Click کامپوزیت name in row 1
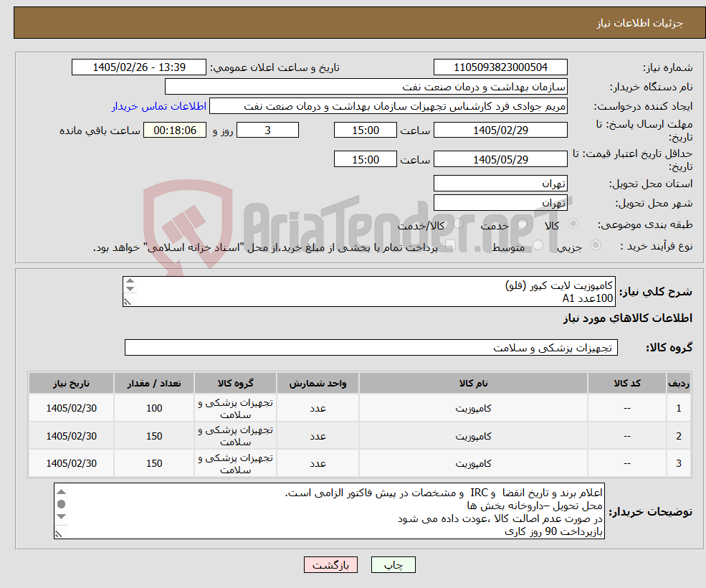Image resolution: width=706 pixels, height=588 pixels. 473,408
